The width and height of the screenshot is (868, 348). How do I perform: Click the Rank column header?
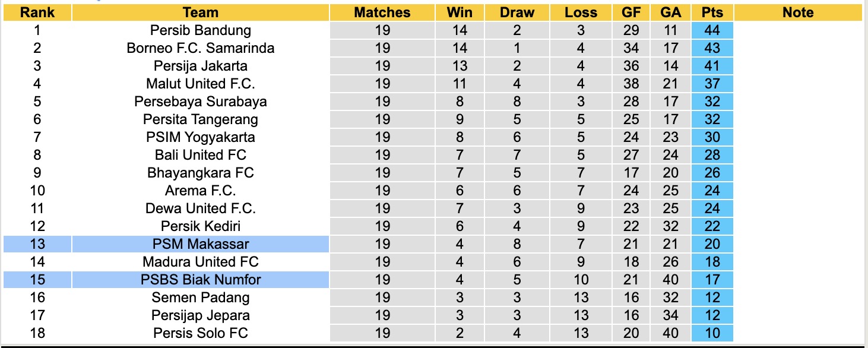tap(37, 12)
